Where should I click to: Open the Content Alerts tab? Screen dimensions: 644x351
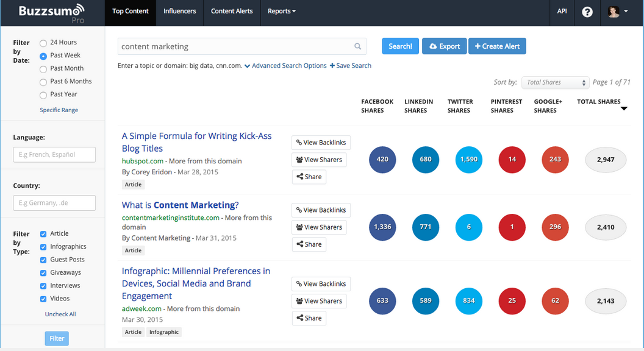coord(232,12)
